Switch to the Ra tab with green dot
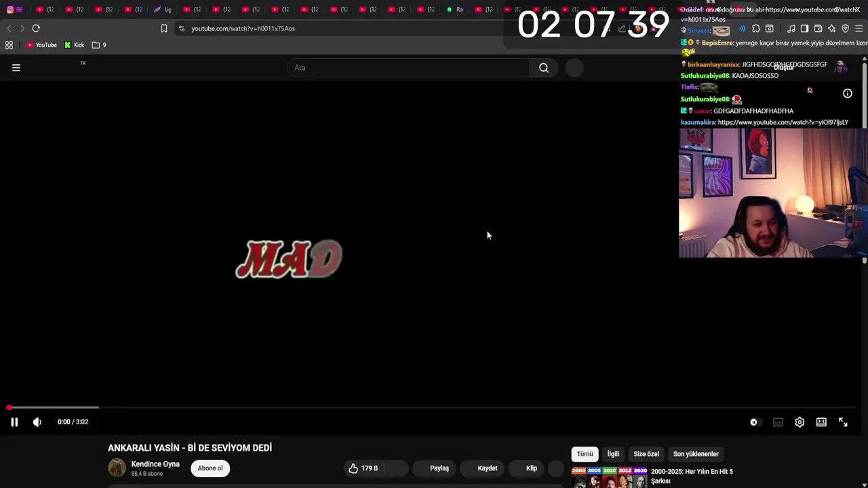Viewport: 868px width, 488px height. [x=455, y=9]
